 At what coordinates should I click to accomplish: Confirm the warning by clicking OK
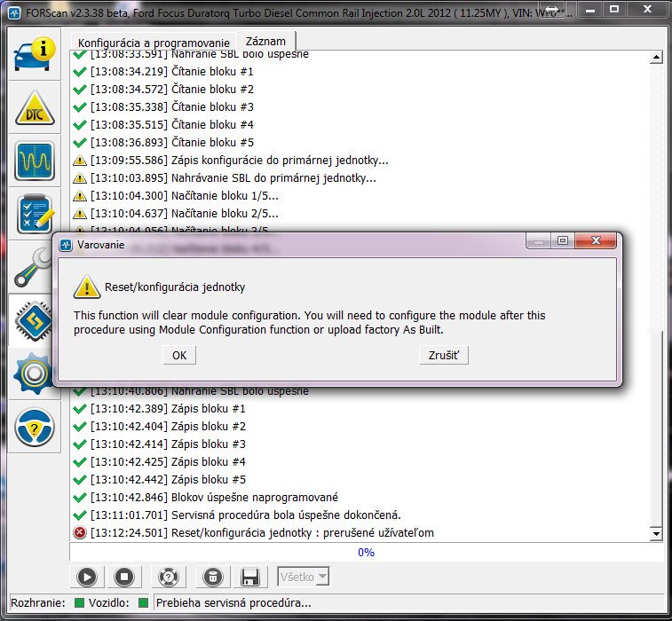(x=179, y=355)
